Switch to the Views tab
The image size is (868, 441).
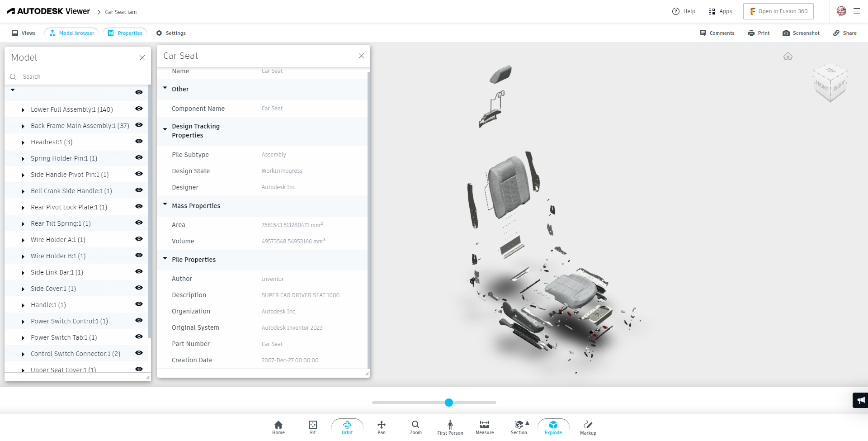(23, 33)
